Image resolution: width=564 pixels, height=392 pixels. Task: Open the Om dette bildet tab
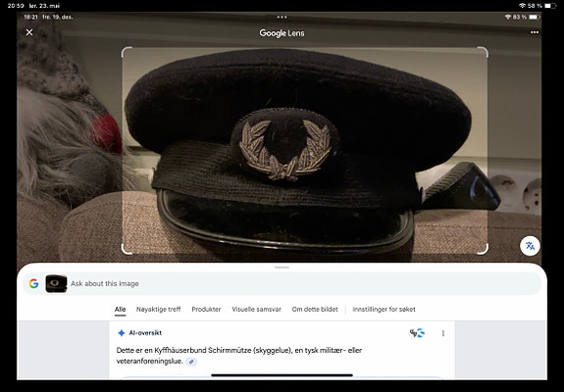(x=315, y=310)
